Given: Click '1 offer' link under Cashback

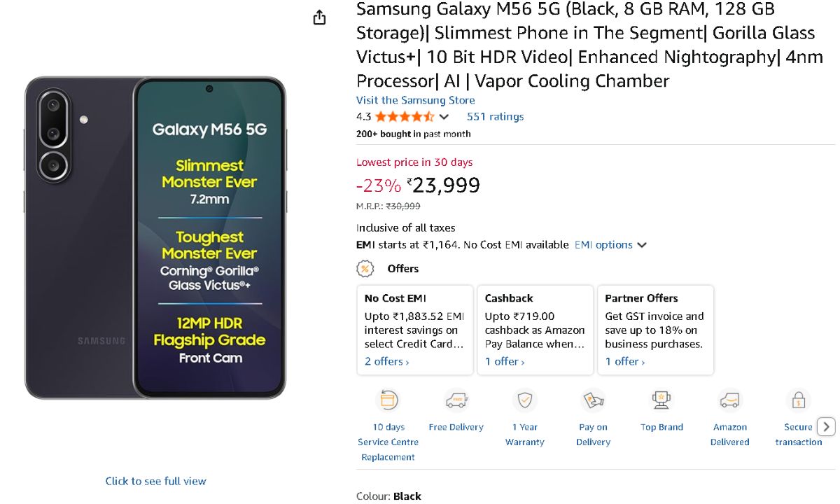Looking at the screenshot, I should [505, 361].
